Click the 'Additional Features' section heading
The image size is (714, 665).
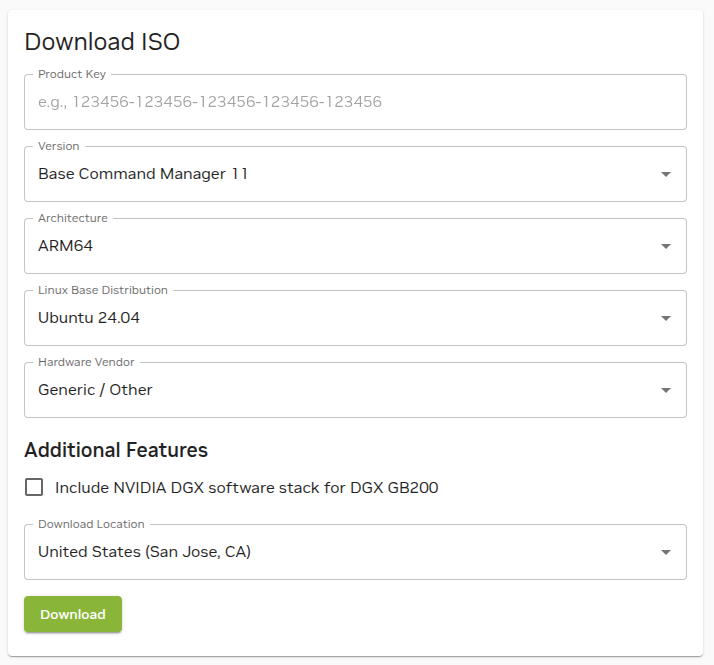point(116,450)
